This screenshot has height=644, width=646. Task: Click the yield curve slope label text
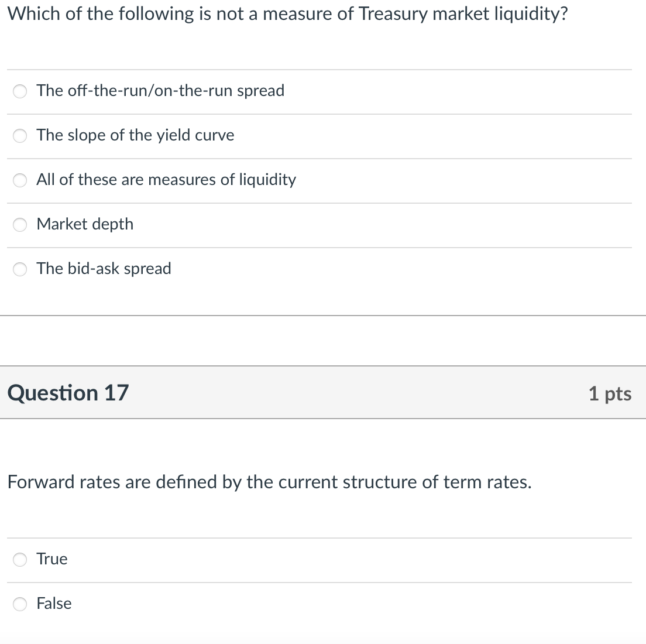135,135
